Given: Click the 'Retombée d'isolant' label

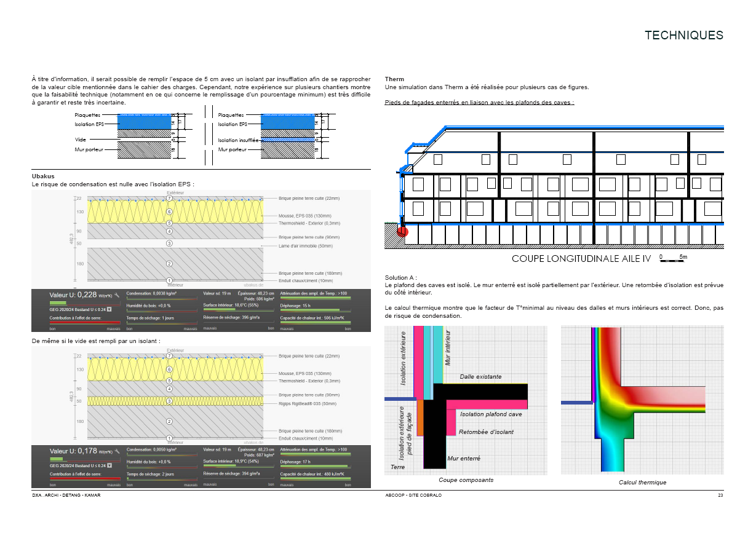Looking at the screenshot, I should [486, 432].
